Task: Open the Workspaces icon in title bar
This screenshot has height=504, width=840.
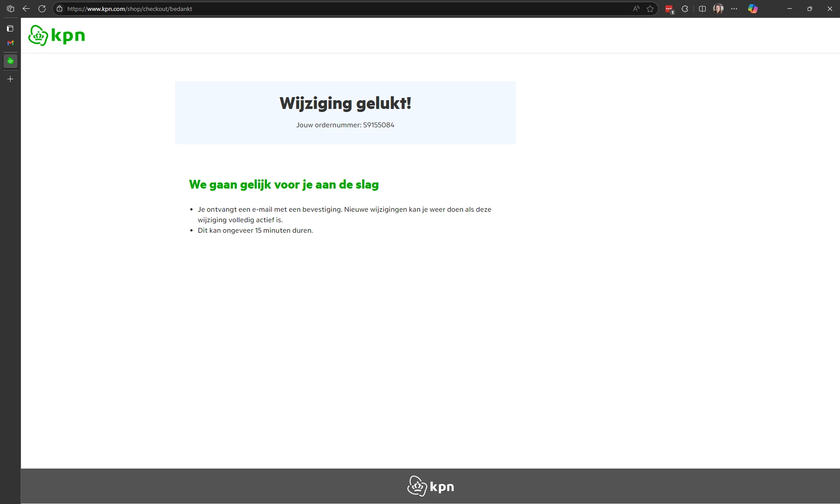Action: [10, 9]
